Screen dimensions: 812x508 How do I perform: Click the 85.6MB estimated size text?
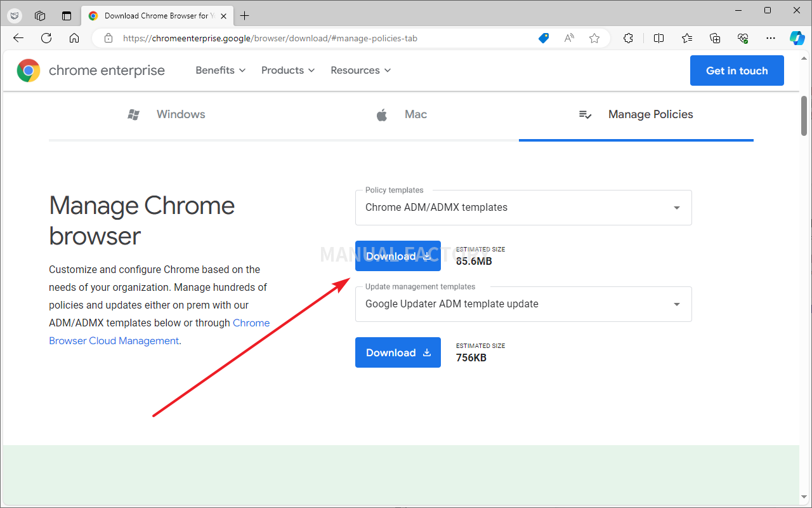474,261
